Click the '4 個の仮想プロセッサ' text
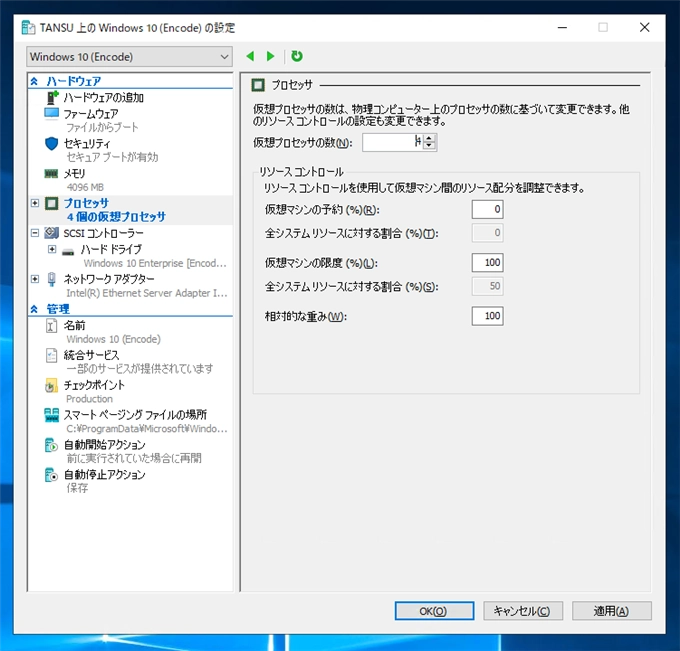Image resolution: width=680 pixels, height=651 pixels. (x=116, y=217)
